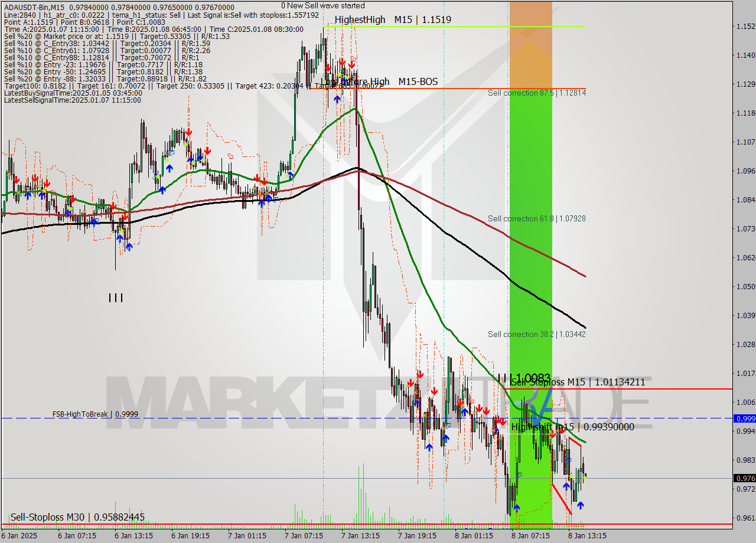Click the 'Target100: 0.8182' targets line

point(193,86)
